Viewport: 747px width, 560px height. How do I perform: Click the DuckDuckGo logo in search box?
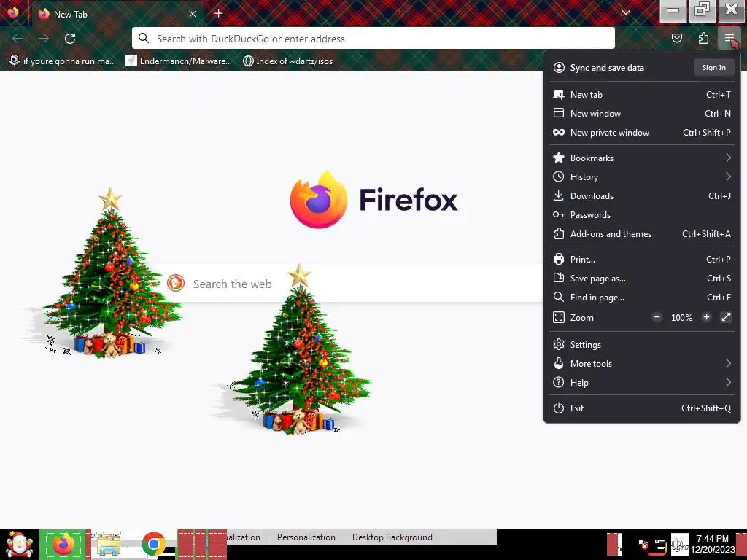(176, 284)
